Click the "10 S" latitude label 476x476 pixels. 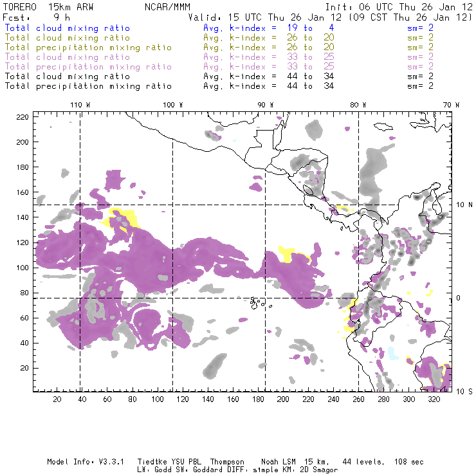(x=464, y=391)
